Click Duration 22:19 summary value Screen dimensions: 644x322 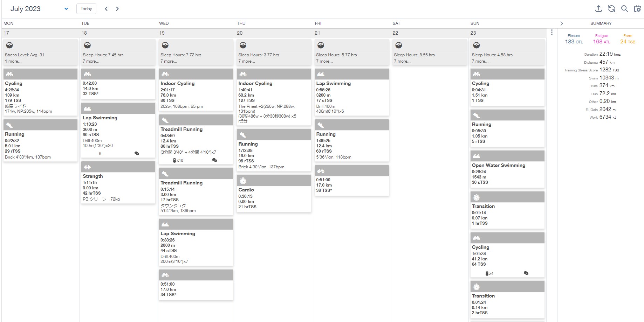[x=610, y=54]
